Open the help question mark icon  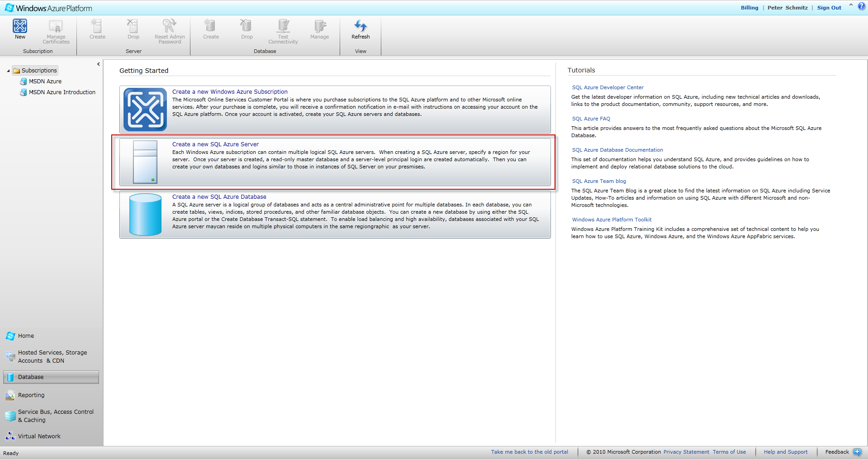coord(862,6)
